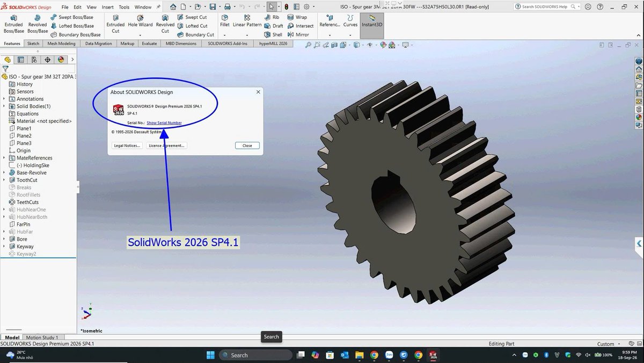The image size is (644, 363).
Task: Choose Lofted Boss/Base feature
Action: (x=71, y=26)
